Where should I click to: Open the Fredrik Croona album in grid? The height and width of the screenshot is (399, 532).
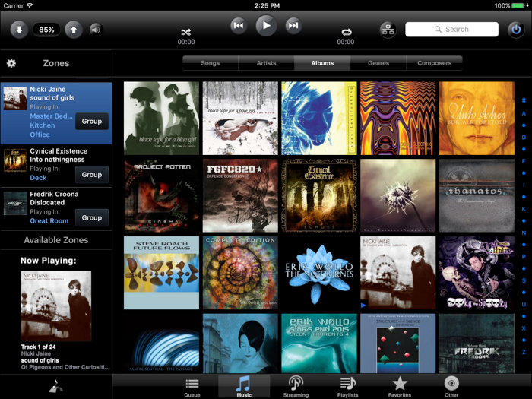coord(477,344)
